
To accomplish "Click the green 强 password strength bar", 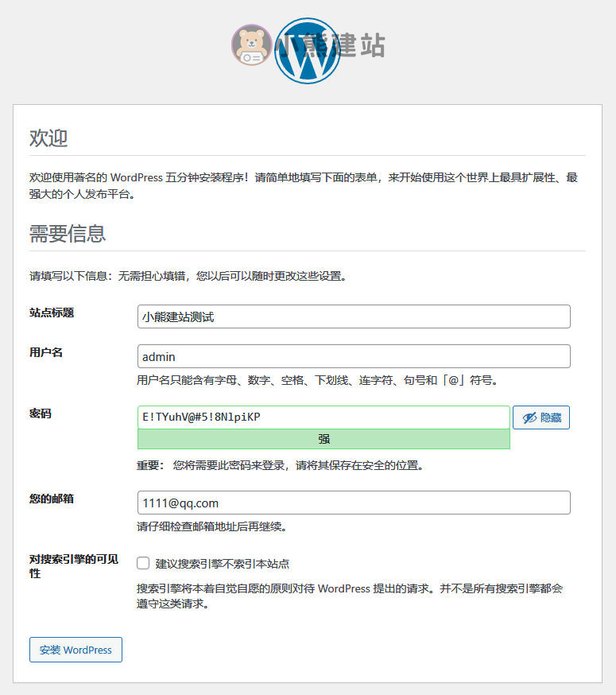I will point(323,439).
